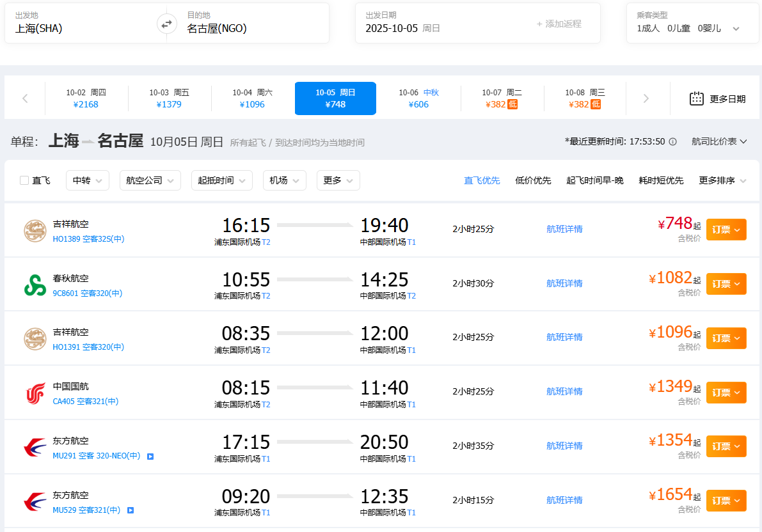Swap departure and destination cities icon
This screenshot has width=762, height=532.
click(166, 24)
